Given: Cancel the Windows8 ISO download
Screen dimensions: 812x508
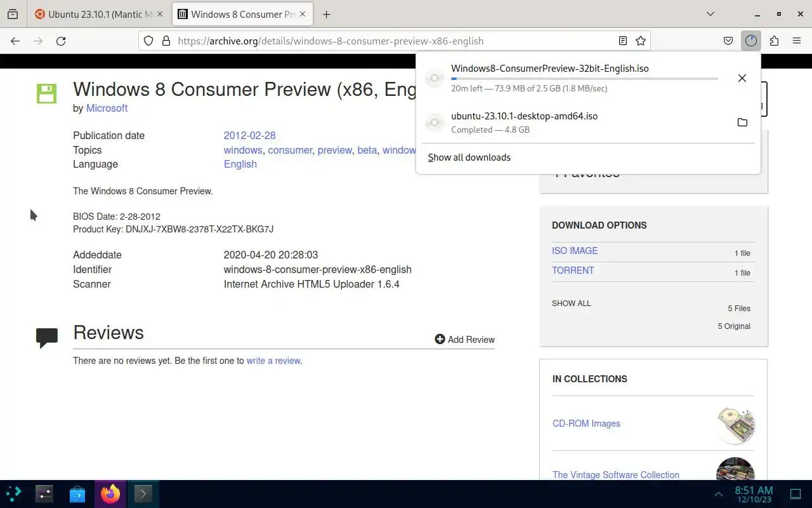Looking at the screenshot, I should coord(742,78).
